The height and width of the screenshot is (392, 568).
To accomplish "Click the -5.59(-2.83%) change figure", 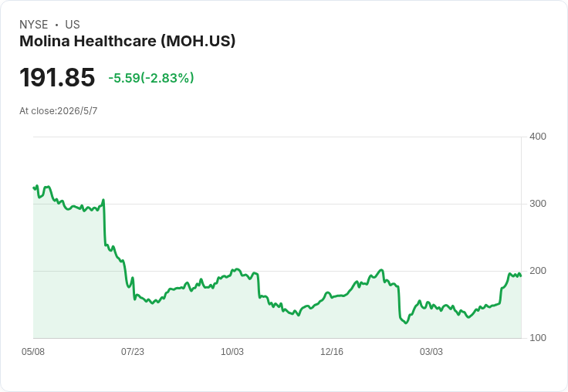I will [151, 78].
